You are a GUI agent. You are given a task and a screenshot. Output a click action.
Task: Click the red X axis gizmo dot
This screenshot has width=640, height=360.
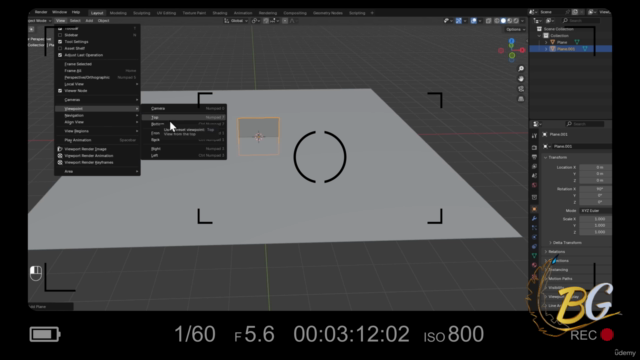pos(522,50)
